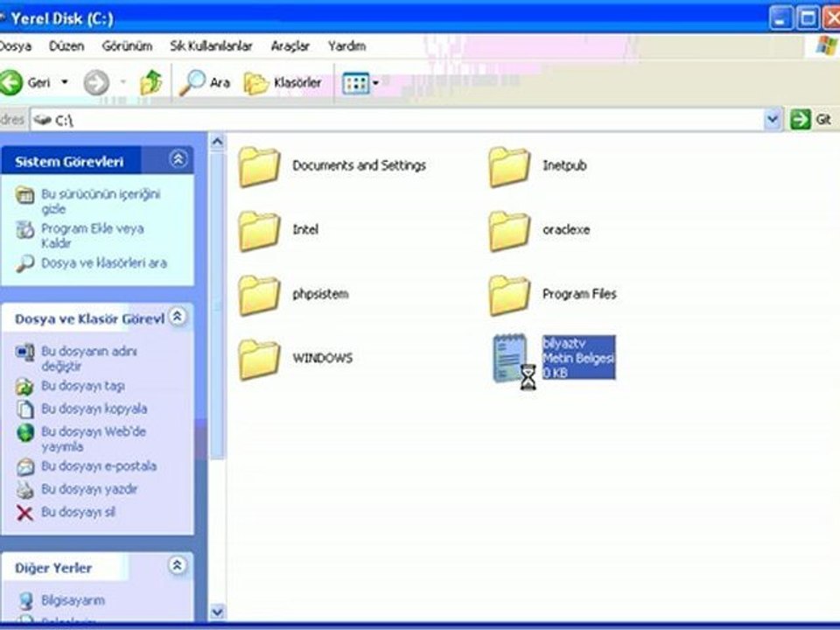The height and width of the screenshot is (630, 840).
Task: Collapse the Diğer Yerler panel
Action: [x=178, y=566]
